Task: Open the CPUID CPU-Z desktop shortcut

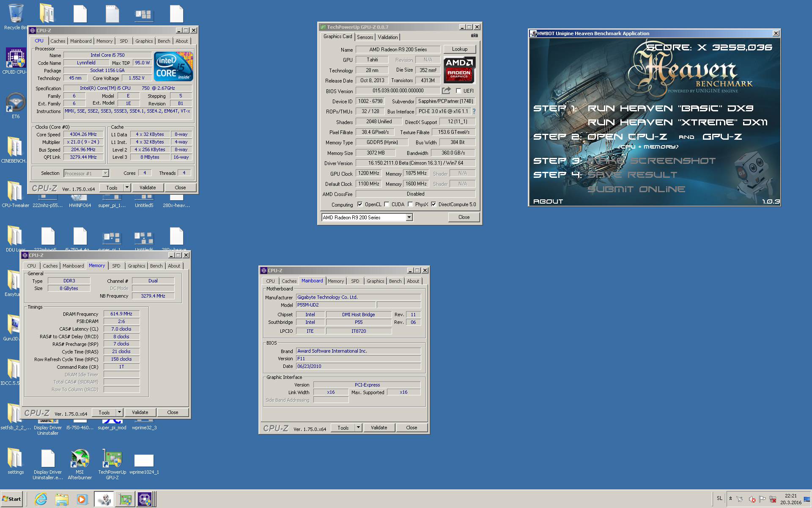Action: point(15,61)
